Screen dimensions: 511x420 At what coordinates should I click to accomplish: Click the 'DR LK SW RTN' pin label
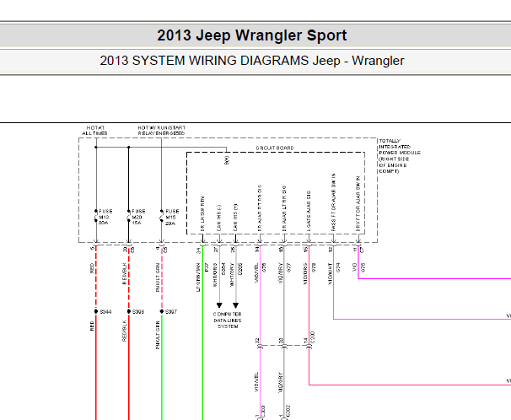tap(202, 214)
